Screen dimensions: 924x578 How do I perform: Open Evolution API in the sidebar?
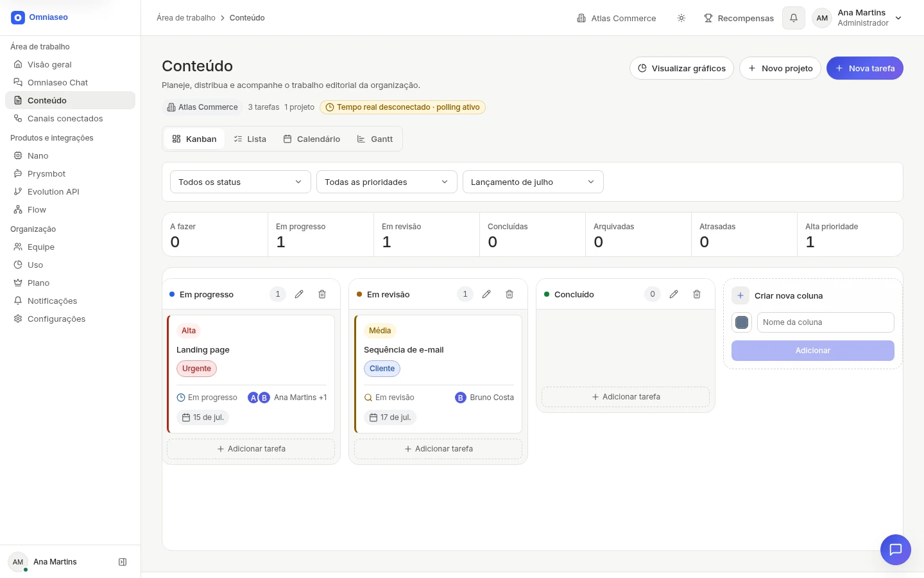[71, 191]
